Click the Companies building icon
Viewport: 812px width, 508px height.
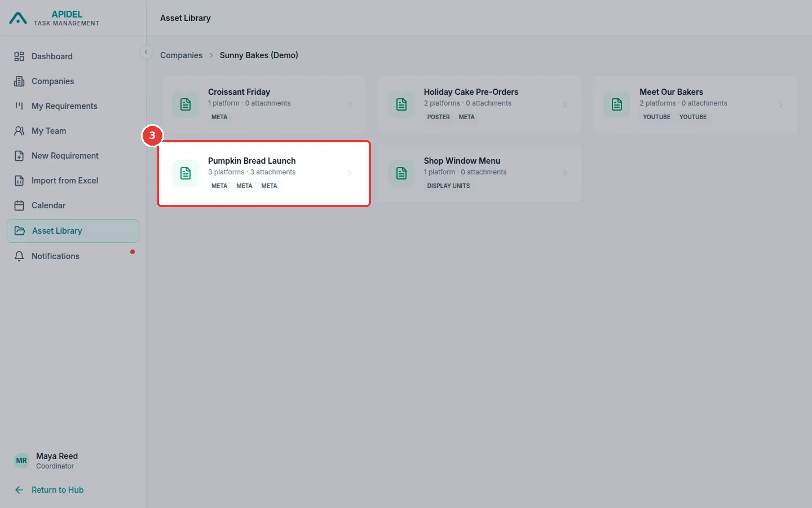(x=19, y=81)
